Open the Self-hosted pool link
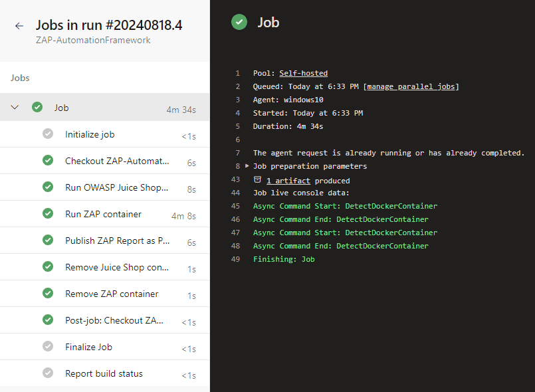535x392 pixels. pyautogui.click(x=303, y=73)
